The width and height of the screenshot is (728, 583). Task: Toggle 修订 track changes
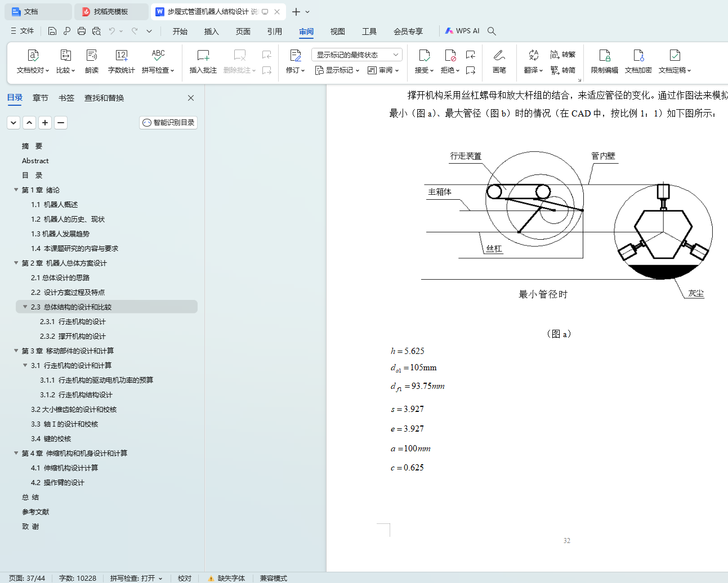(x=295, y=55)
